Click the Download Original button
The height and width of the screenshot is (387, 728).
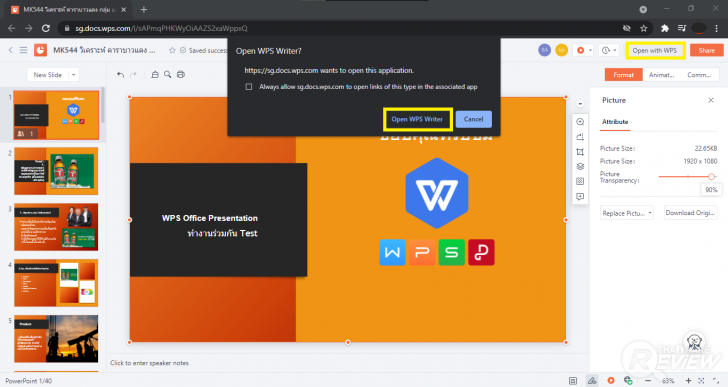(690, 213)
